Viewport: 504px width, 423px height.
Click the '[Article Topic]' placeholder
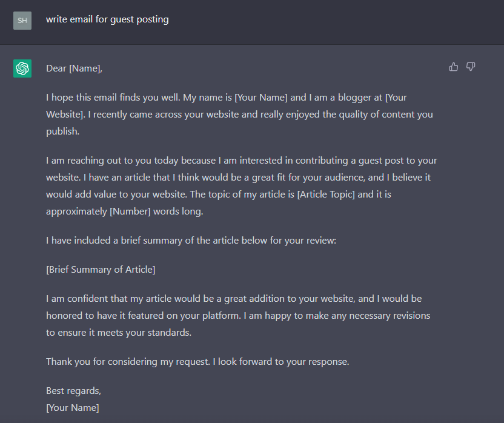[326, 195]
